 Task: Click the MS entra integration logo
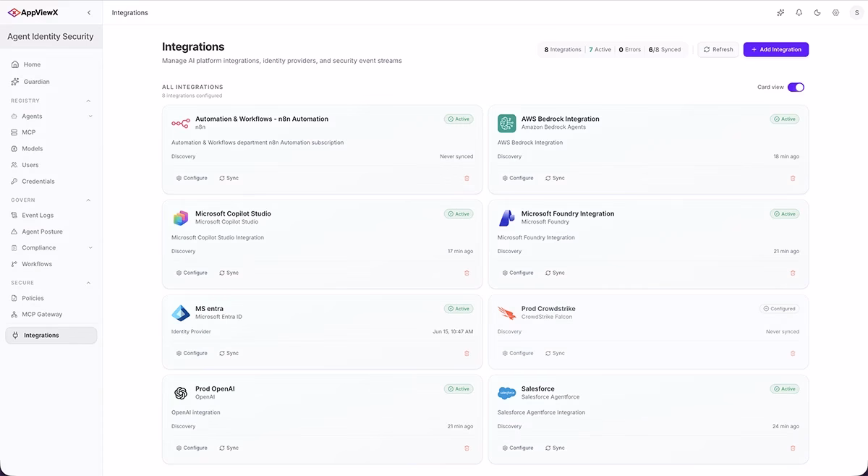coord(181,313)
